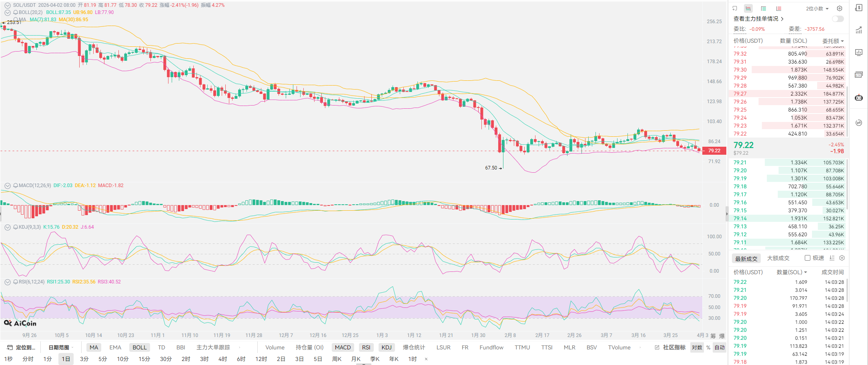Switch to the 大额成交 tab
The height and width of the screenshot is (365, 868).
(778, 258)
